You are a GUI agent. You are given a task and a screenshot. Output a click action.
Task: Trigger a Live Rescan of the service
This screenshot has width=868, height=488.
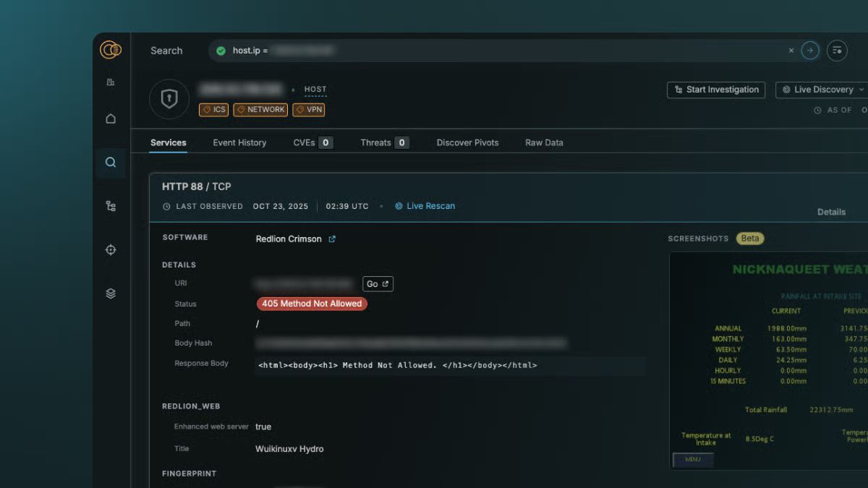click(425, 206)
